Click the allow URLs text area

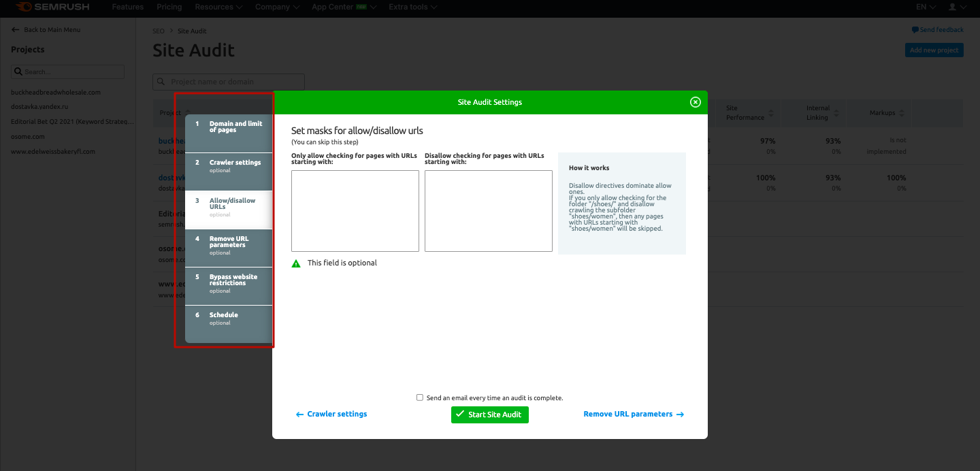[x=355, y=211]
